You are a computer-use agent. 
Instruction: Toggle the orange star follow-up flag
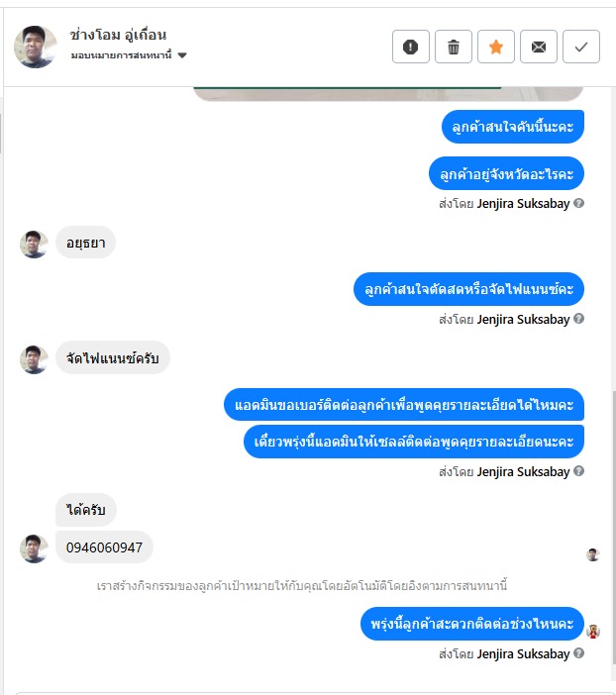pyautogui.click(x=496, y=47)
